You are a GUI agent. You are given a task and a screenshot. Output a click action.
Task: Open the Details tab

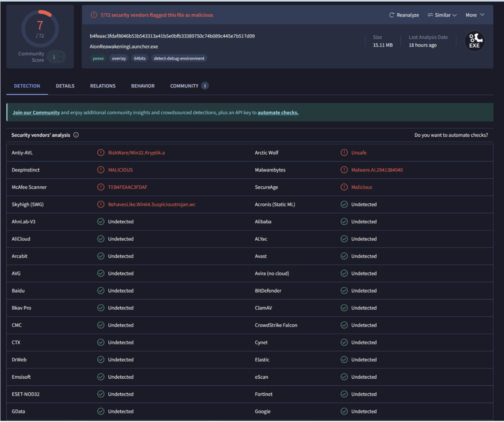point(65,86)
